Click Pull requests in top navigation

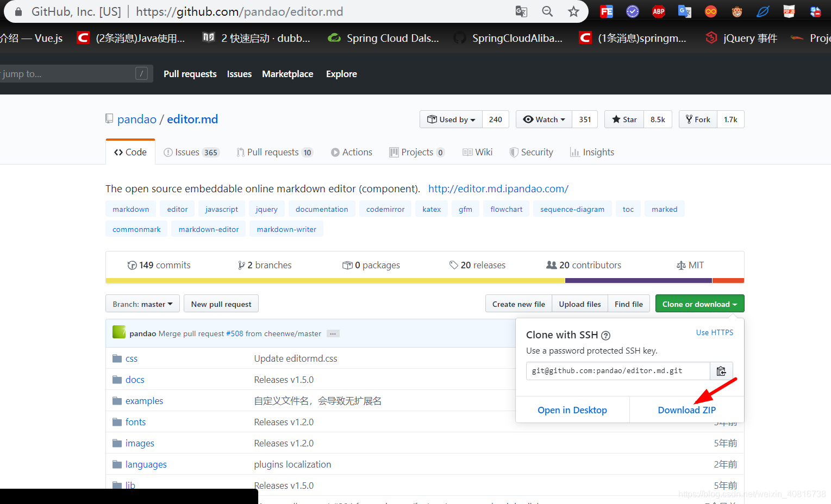click(x=190, y=74)
